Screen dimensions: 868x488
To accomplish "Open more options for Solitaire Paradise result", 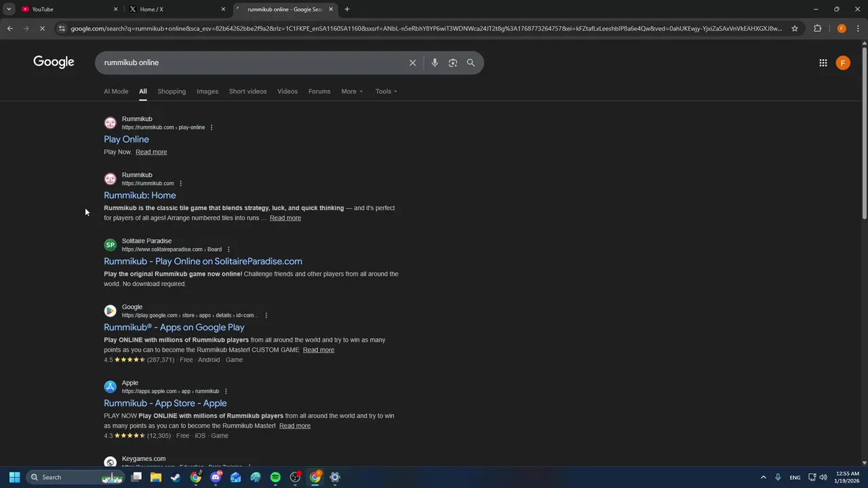I will click(229, 249).
